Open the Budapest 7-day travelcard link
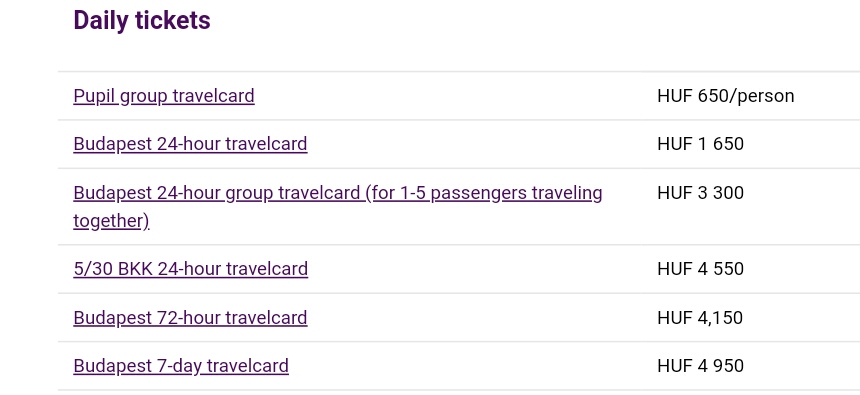Image resolution: width=860 pixels, height=395 pixels. tap(181, 365)
